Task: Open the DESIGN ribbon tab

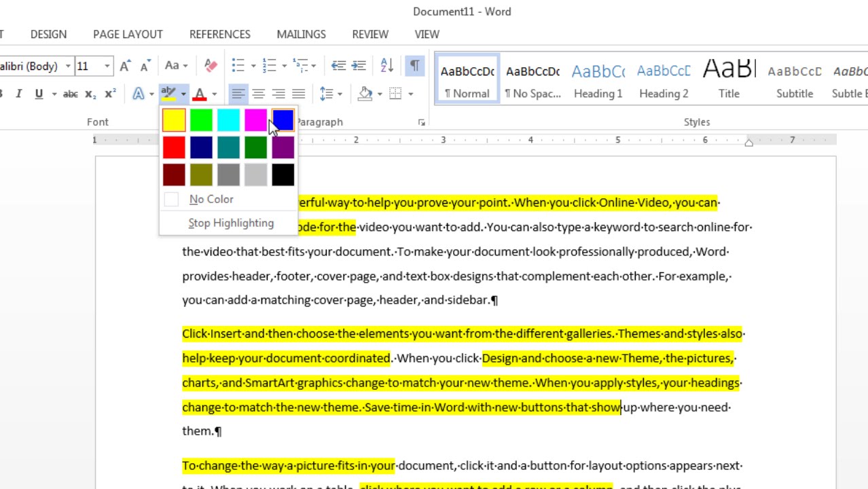Action: pyautogui.click(x=49, y=34)
